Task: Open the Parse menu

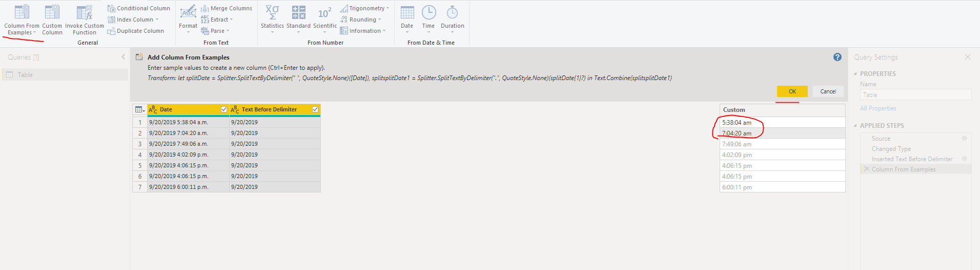Action: (215, 31)
